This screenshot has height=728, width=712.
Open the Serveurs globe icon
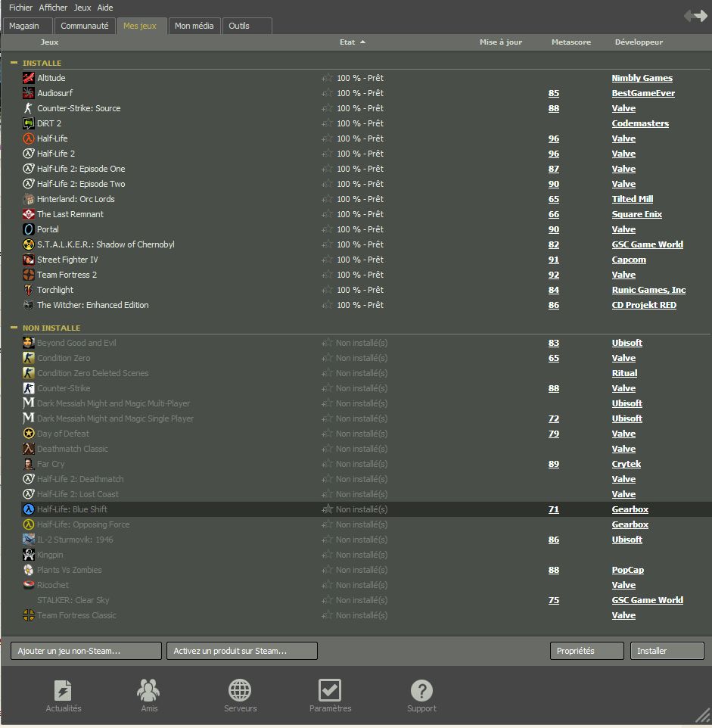(x=240, y=690)
